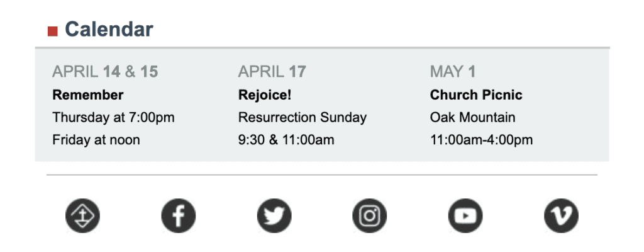644x252 pixels.
Task: Click the MAY 1 date heading
Action: (453, 72)
